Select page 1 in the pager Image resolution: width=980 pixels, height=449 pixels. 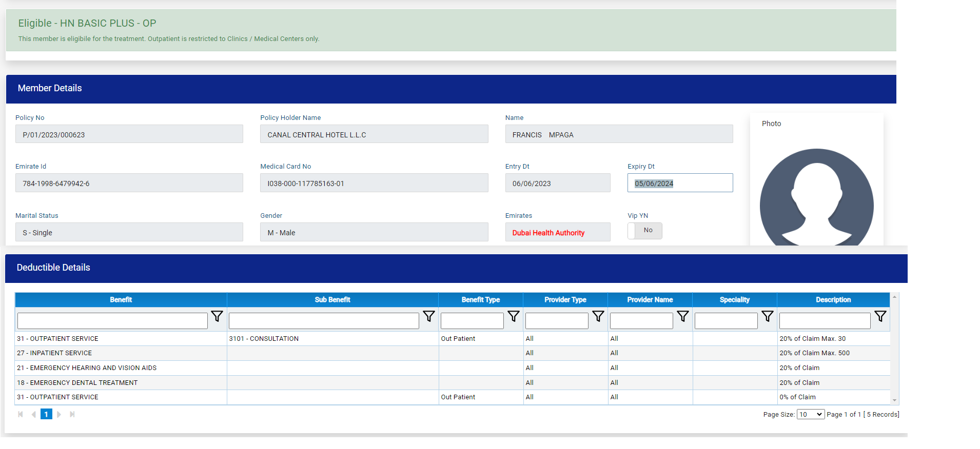click(x=46, y=414)
